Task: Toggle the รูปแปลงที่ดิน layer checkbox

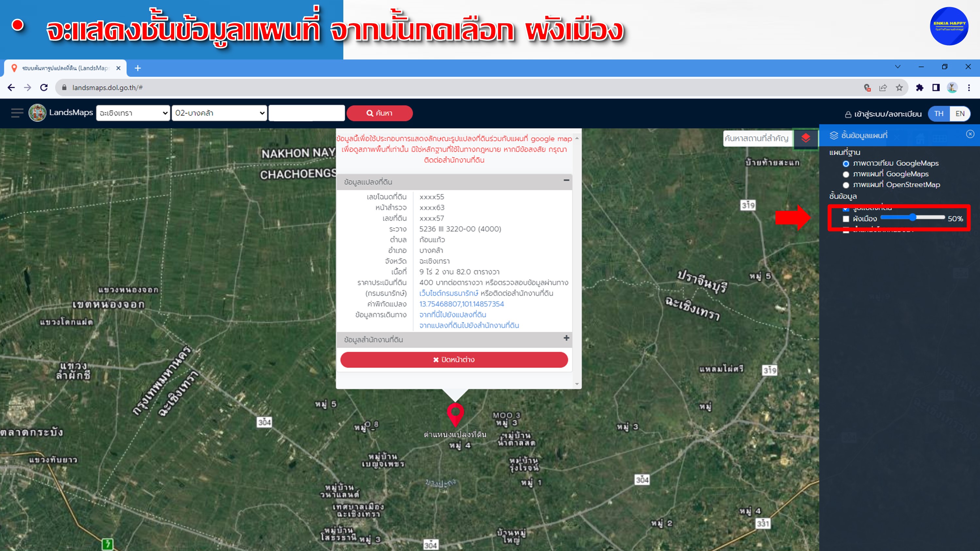Action: tap(846, 208)
